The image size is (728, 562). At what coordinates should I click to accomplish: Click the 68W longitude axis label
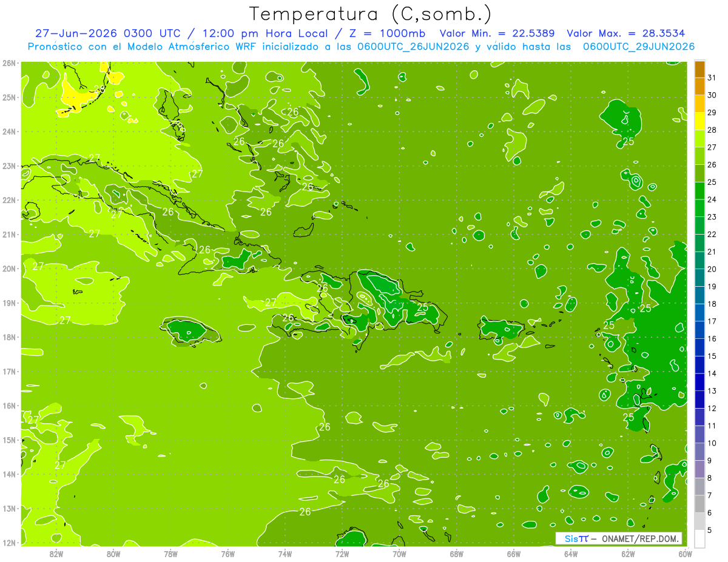click(457, 554)
